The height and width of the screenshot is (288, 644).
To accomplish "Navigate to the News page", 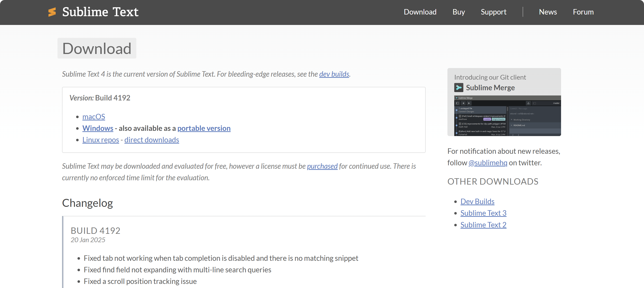I will tap(547, 12).
